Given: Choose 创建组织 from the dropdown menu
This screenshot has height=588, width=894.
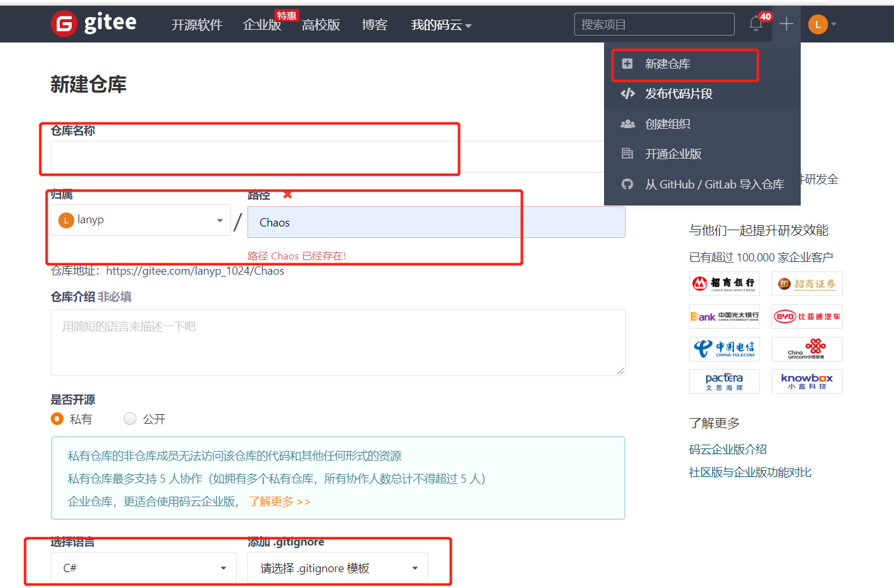Looking at the screenshot, I should pyautogui.click(x=702, y=124).
